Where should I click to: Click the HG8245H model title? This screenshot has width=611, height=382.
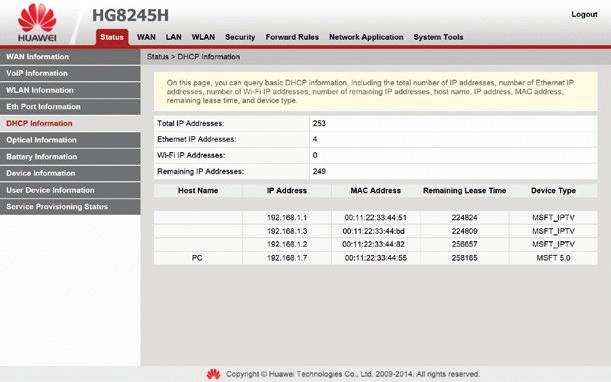[x=130, y=16]
